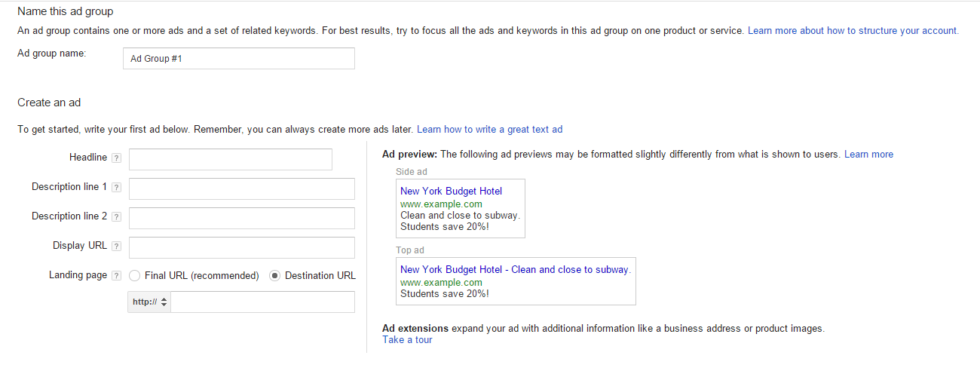Viewport: 980px width, 377px height.
Task: Open Description line 2 help icon
Action: pos(116,216)
